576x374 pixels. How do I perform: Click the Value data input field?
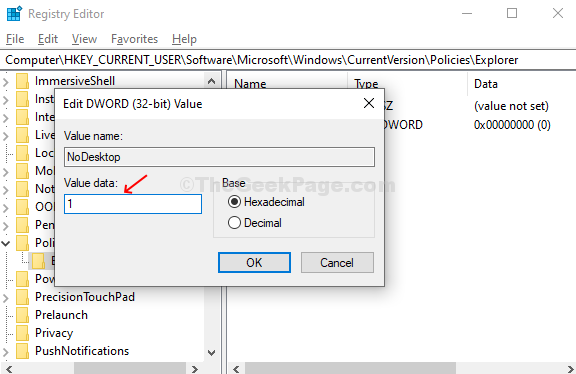133,204
